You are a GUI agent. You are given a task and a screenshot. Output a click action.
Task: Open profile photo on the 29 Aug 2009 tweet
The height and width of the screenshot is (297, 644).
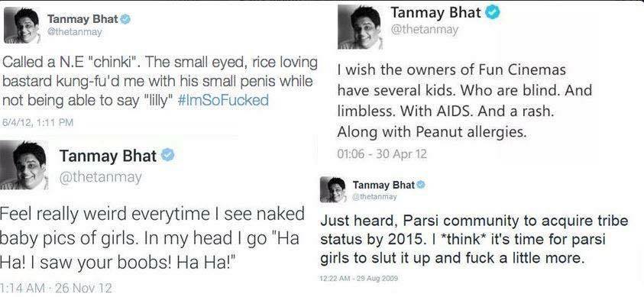[333, 189]
